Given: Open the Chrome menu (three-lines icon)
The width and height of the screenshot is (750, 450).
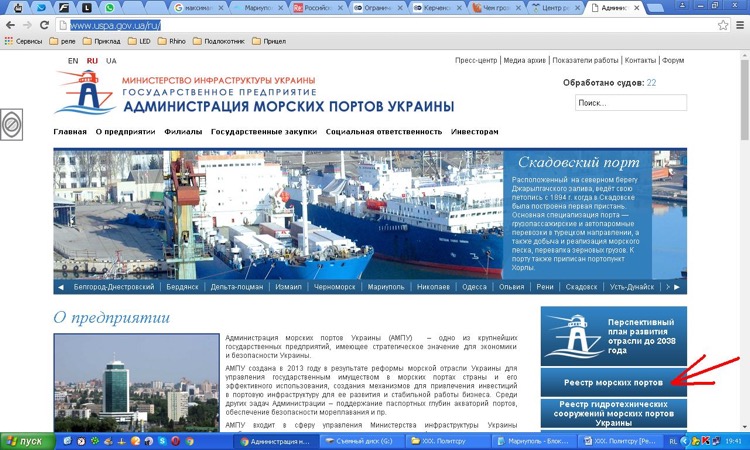Looking at the screenshot, I should 738,24.
